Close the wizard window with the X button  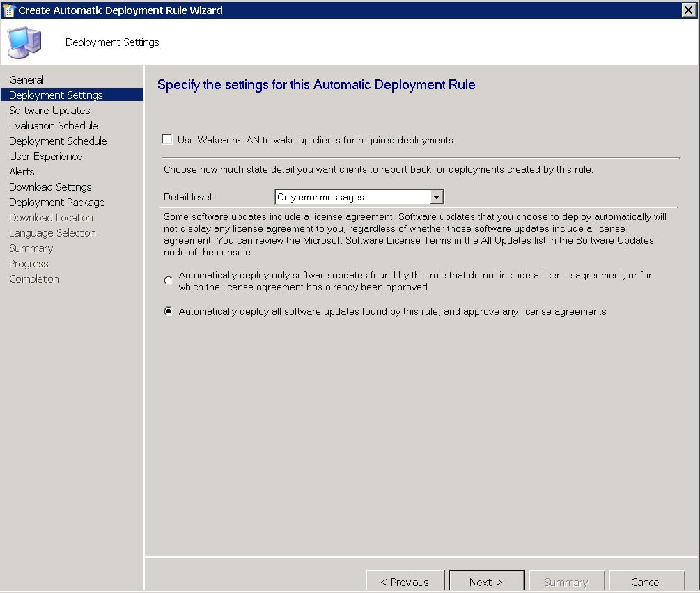click(688, 10)
